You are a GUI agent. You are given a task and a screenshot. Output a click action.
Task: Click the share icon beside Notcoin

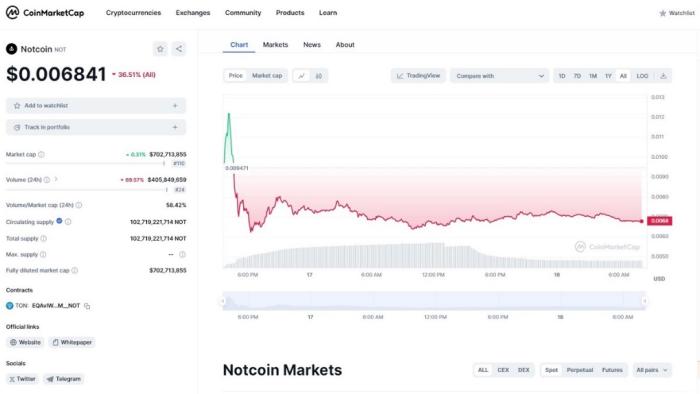tap(179, 49)
